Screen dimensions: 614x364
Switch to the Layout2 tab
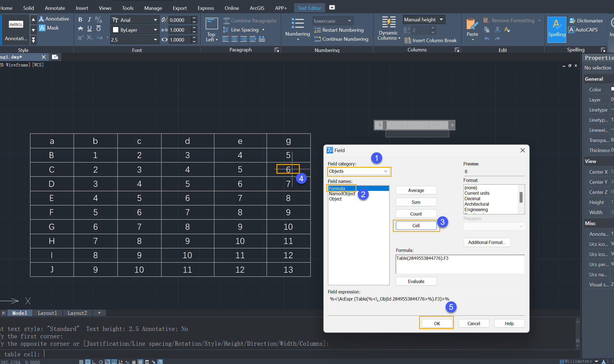pyautogui.click(x=77, y=313)
